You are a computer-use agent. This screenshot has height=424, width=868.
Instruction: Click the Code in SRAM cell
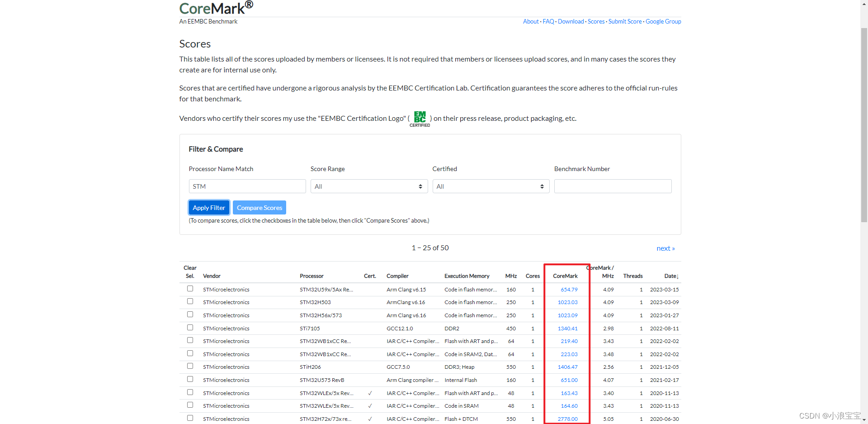tap(462, 406)
